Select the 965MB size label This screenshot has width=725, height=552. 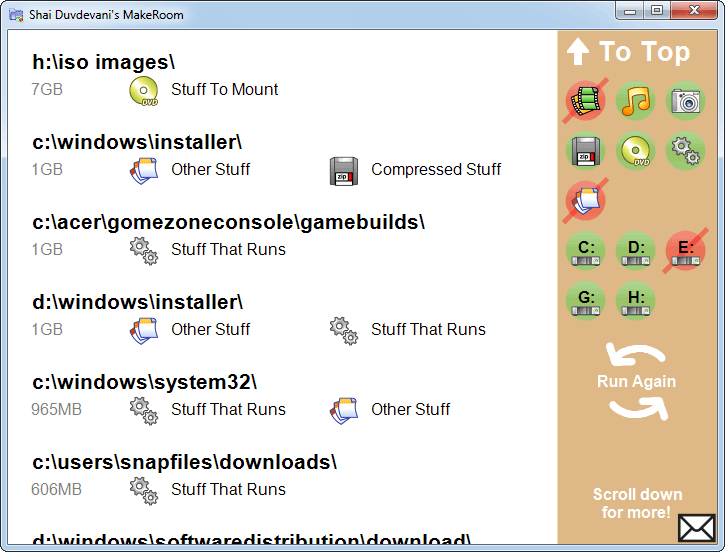(56, 409)
